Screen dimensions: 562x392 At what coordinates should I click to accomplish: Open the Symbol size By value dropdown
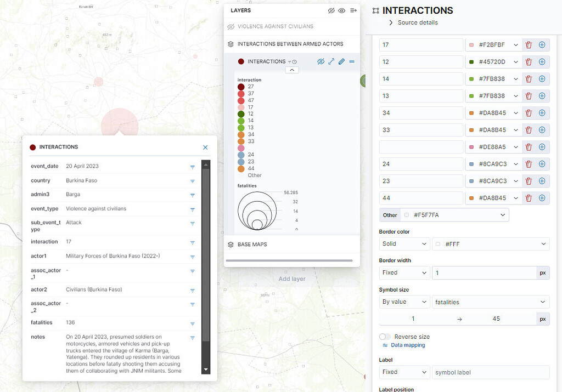[x=404, y=302]
